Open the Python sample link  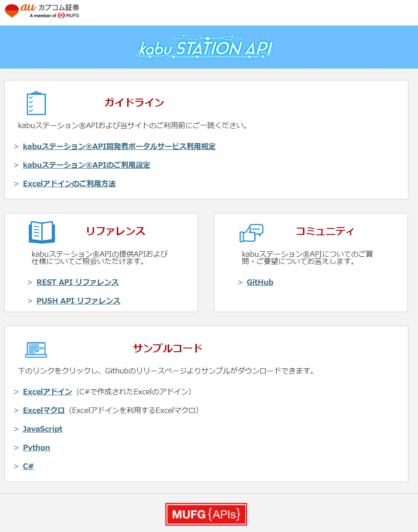click(36, 447)
